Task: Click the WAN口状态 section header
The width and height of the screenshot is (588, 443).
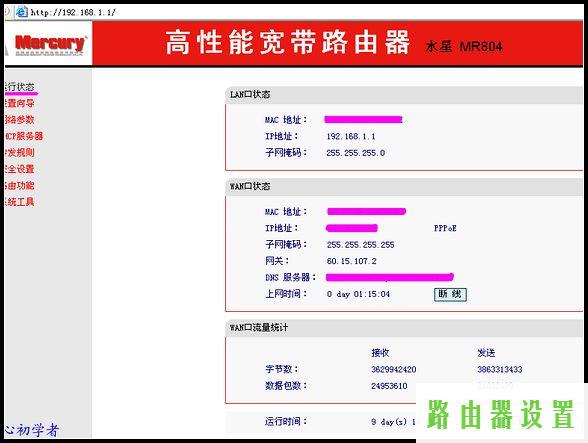Action: pos(250,186)
